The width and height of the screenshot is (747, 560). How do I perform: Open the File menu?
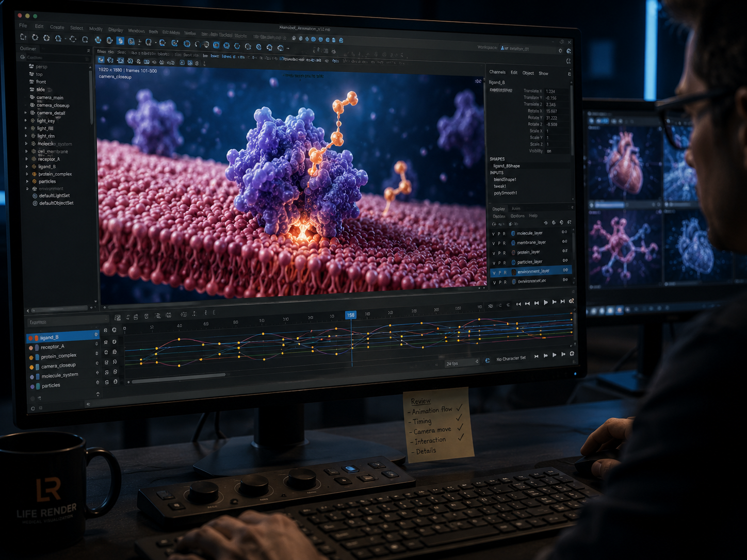click(23, 26)
